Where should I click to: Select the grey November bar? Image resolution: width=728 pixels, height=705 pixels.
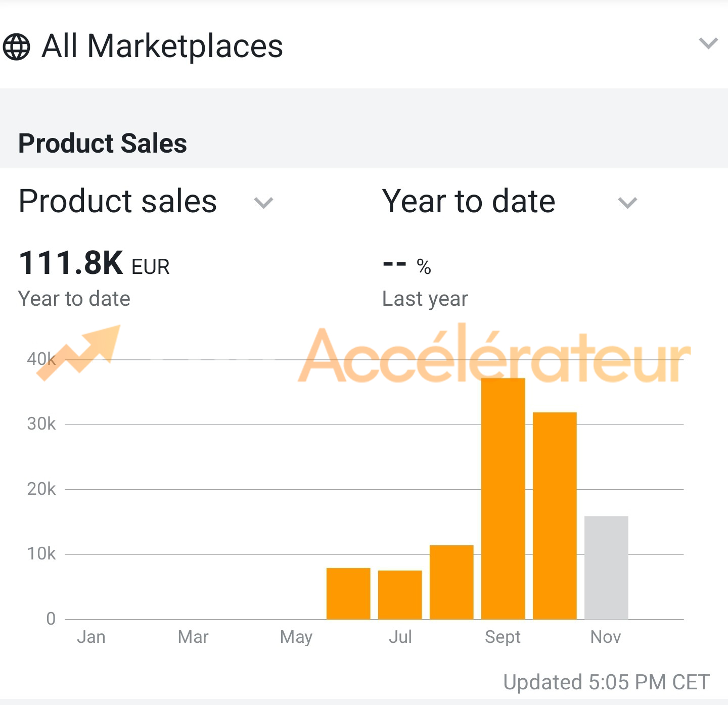coord(606,567)
